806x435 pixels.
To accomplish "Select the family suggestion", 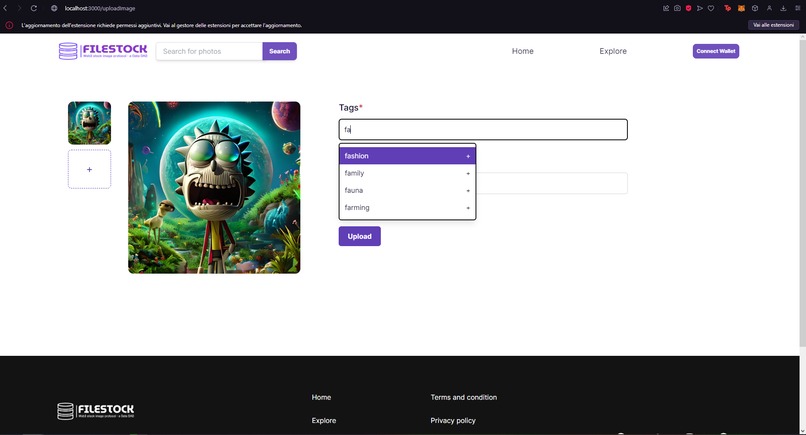I will [407, 173].
